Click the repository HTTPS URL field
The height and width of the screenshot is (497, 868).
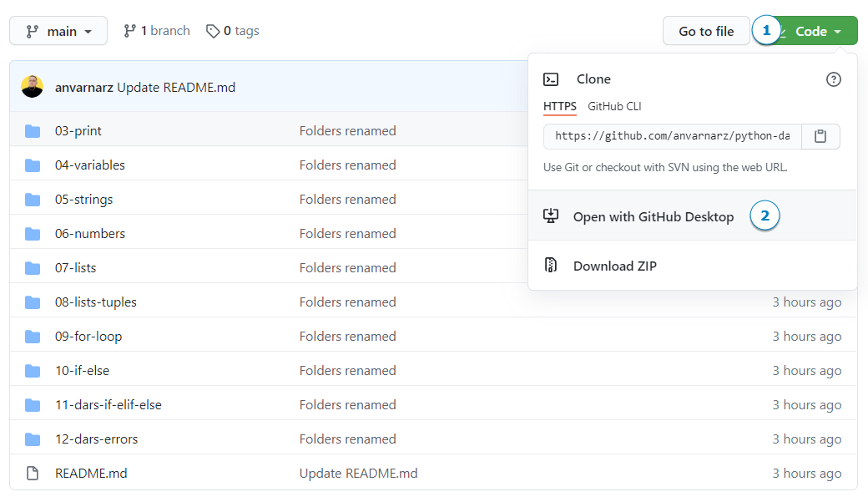672,136
